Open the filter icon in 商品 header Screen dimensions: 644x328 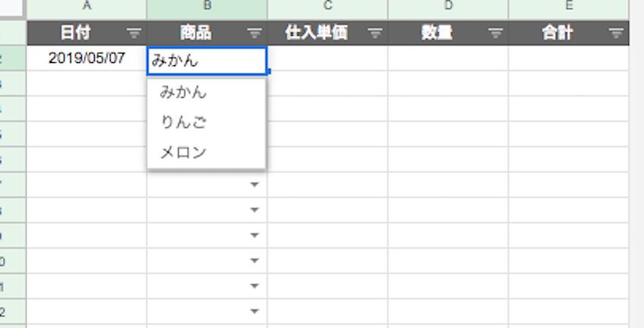point(255,33)
